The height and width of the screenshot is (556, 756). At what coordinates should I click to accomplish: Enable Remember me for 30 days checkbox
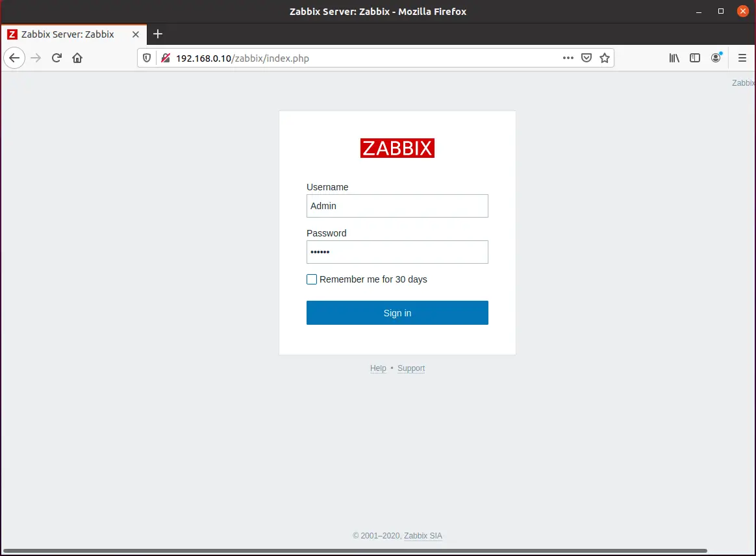[312, 279]
